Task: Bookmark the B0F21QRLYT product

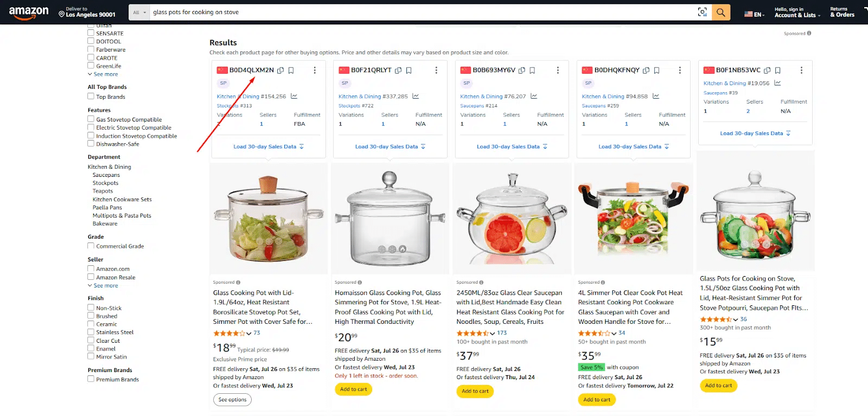Action: coord(409,71)
